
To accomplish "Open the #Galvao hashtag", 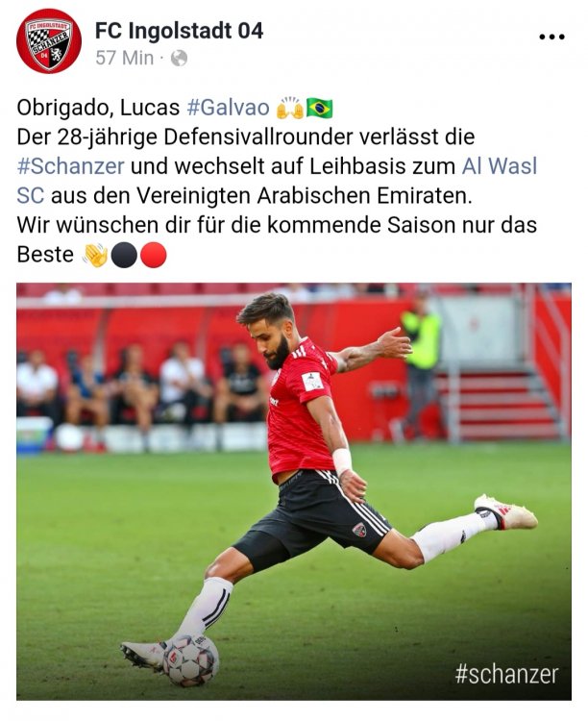I will pyautogui.click(x=228, y=108).
